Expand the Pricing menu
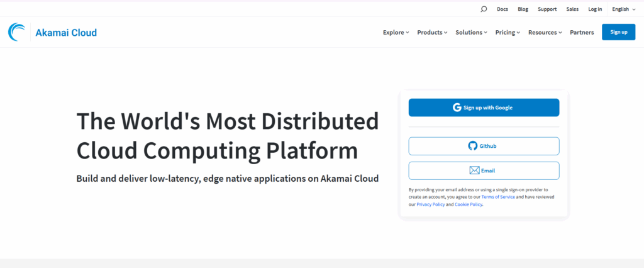644x268 pixels. (x=508, y=33)
